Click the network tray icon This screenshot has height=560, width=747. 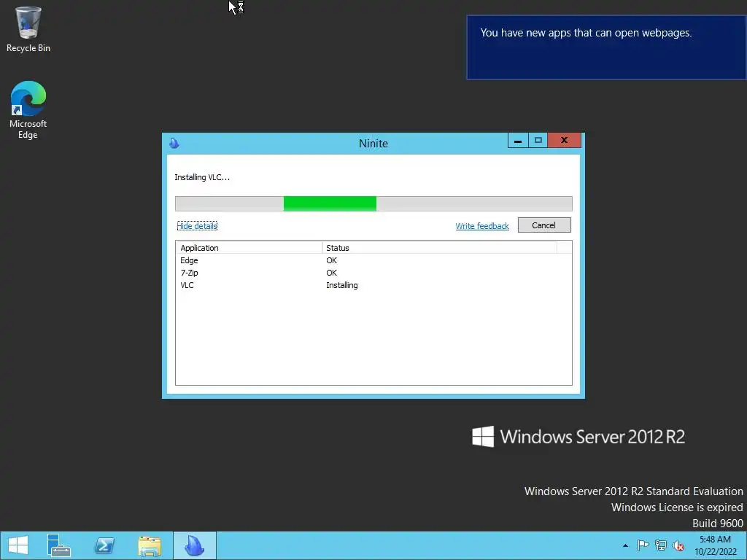click(661, 545)
